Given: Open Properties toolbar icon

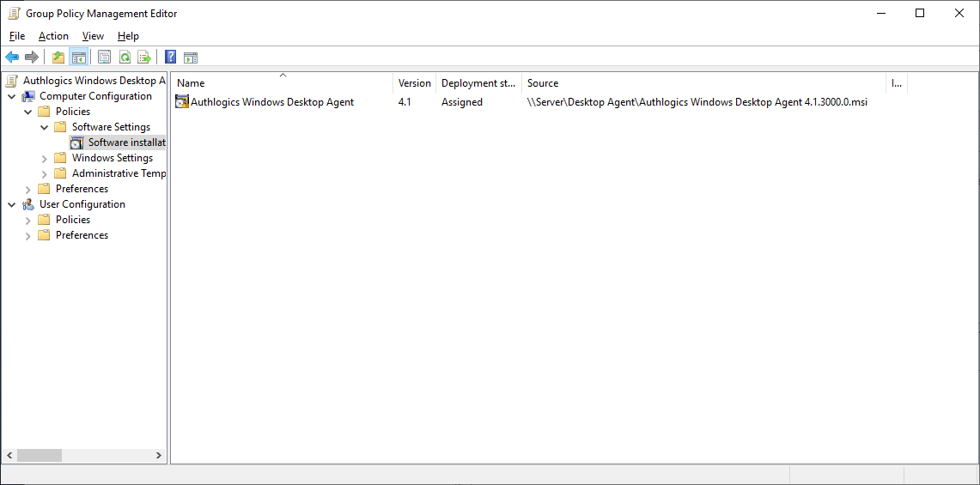Looking at the screenshot, I should (x=105, y=58).
